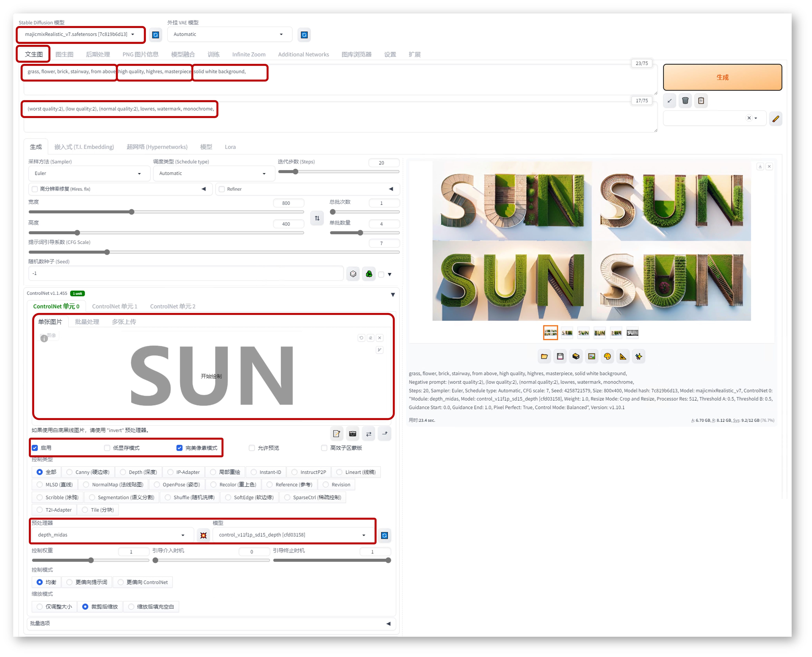Click the dice random seed icon
Image resolution: width=812 pixels, height=657 pixels.
[x=353, y=274]
